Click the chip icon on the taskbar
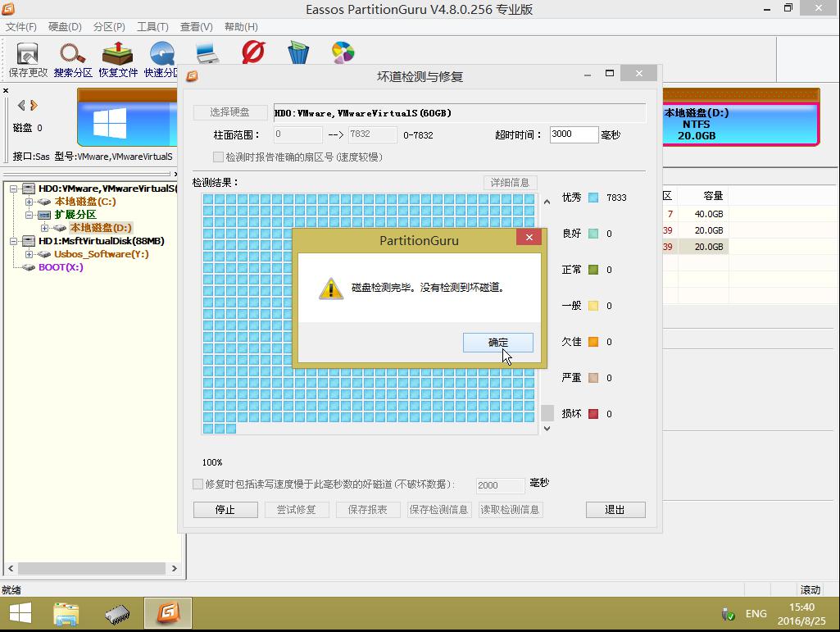 pos(117,614)
